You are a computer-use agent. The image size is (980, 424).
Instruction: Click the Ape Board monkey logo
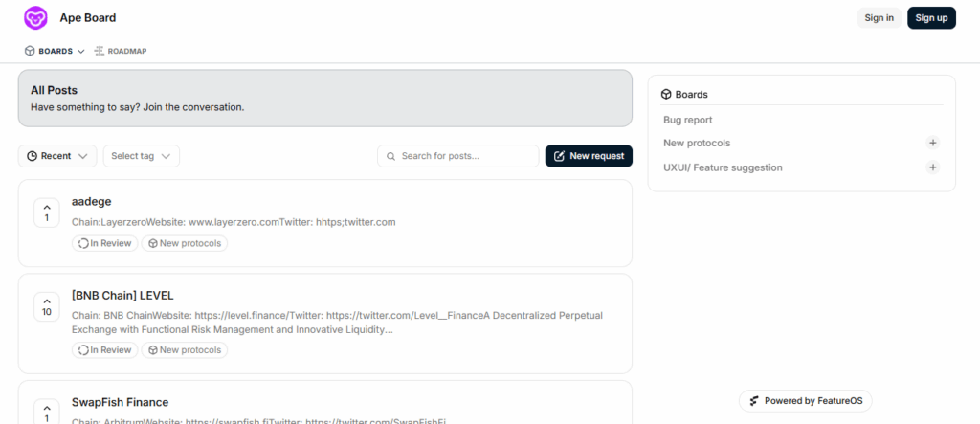coord(36,18)
